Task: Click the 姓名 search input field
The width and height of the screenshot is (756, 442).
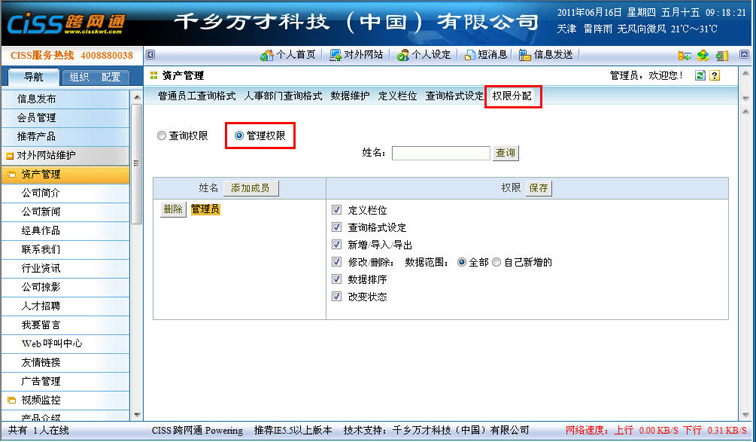Action: click(440, 153)
